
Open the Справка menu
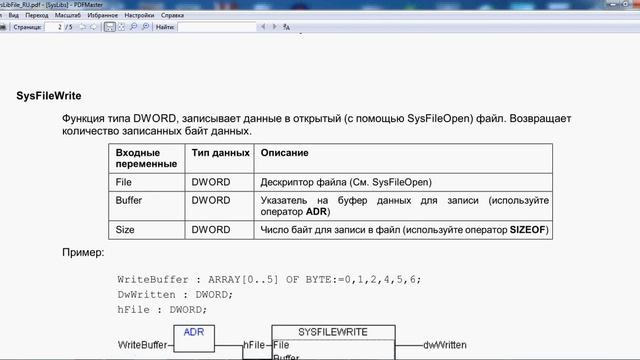coord(172,16)
